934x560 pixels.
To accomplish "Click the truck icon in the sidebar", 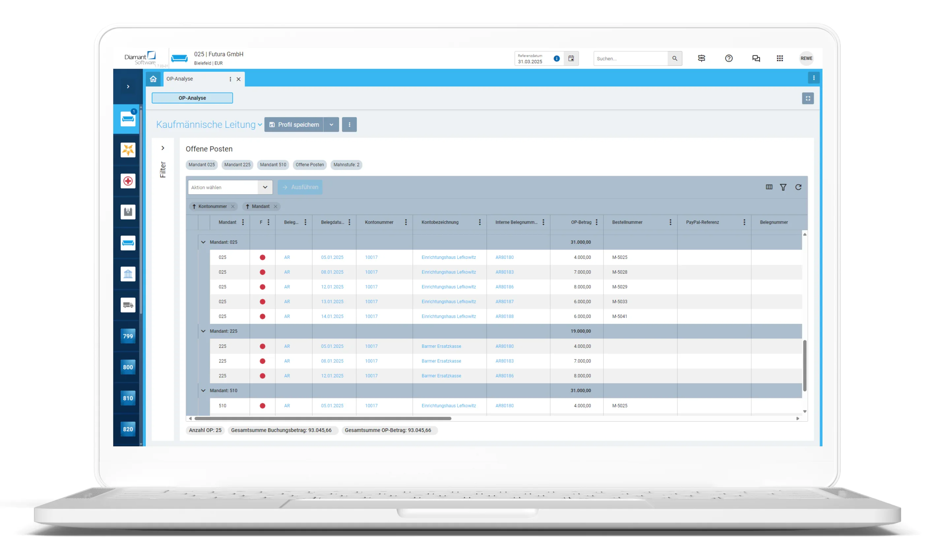I will 128,305.
